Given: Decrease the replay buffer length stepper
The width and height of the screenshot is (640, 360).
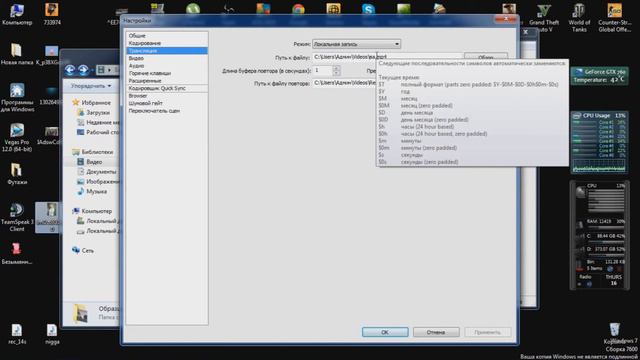Looking at the screenshot, I should click(x=336, y=73).
